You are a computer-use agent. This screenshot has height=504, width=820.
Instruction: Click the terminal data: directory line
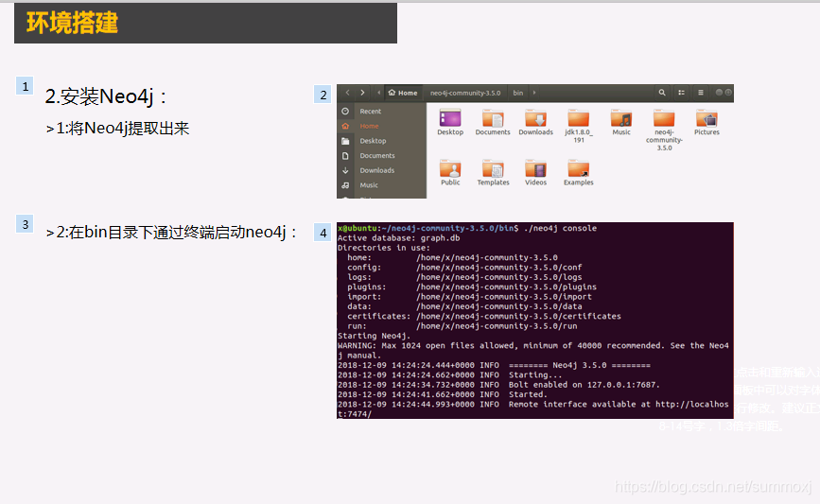464,306
